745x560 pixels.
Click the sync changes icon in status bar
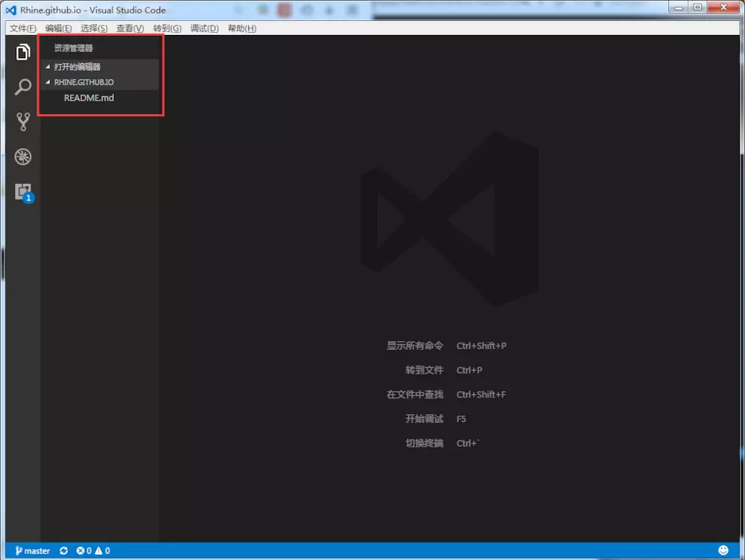pyautogui.click(x=63, y=550)
